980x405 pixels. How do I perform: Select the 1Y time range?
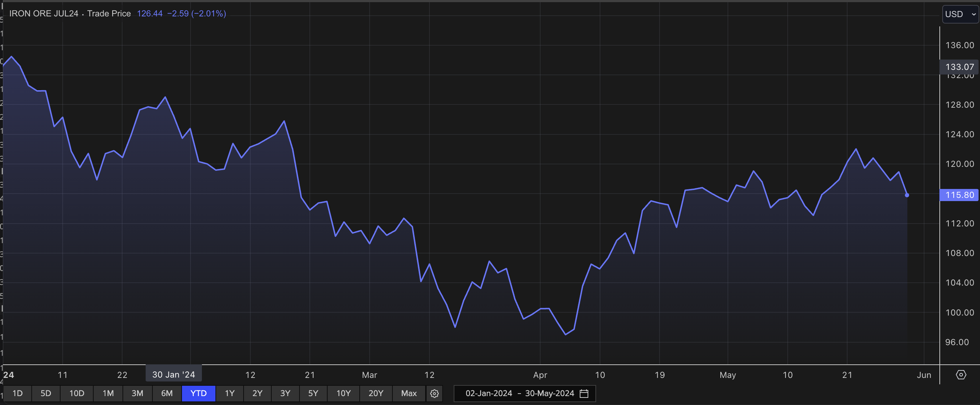pyautogui.click(x=229, y=393)
